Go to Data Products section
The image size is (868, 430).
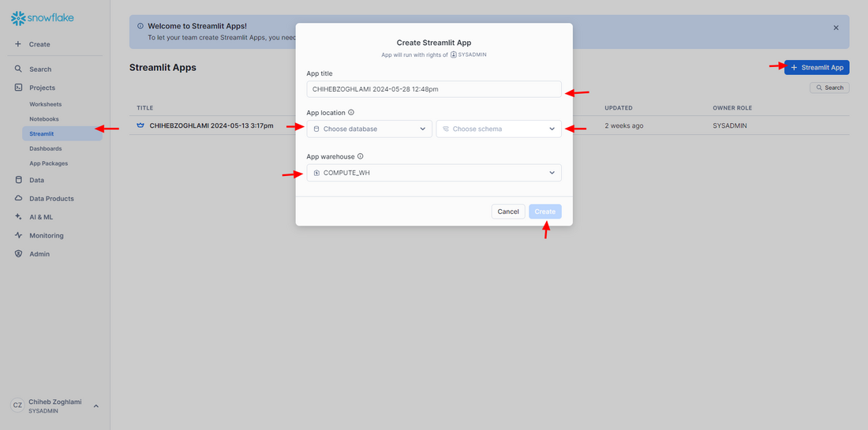tap(51, 198)
